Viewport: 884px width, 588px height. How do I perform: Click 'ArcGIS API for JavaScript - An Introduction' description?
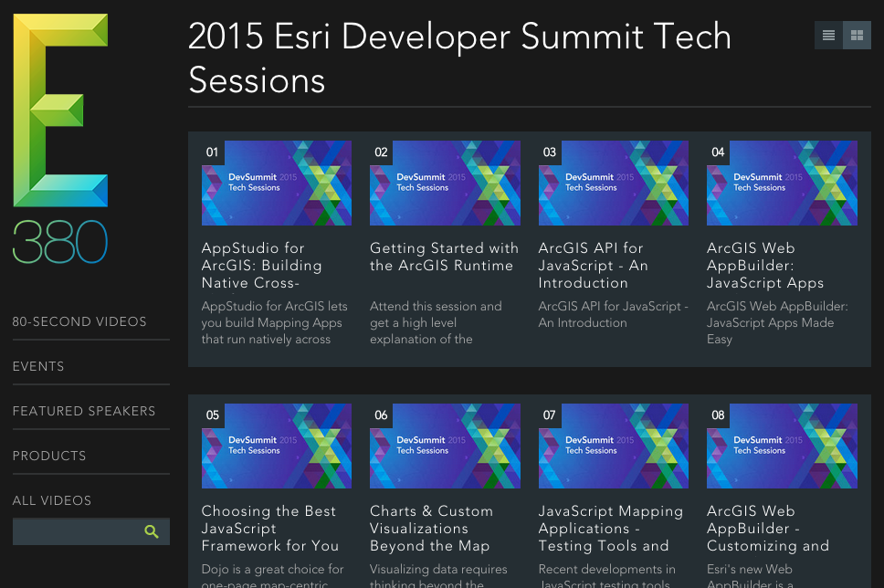click(x=614, y=315)
